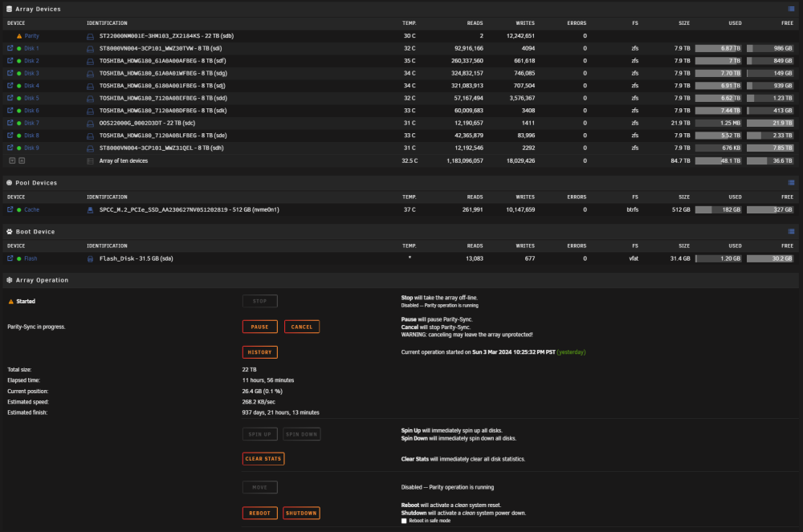Open the Disk 2 browse icon
Image resolution: width=803 pixels, height=532 pixels.
10,60
